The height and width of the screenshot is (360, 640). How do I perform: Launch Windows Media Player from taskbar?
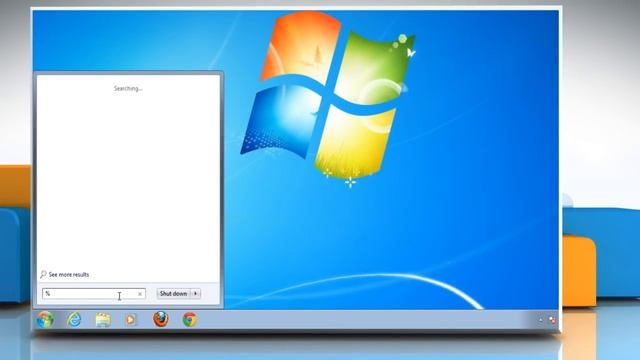click(x=130, y=320)
